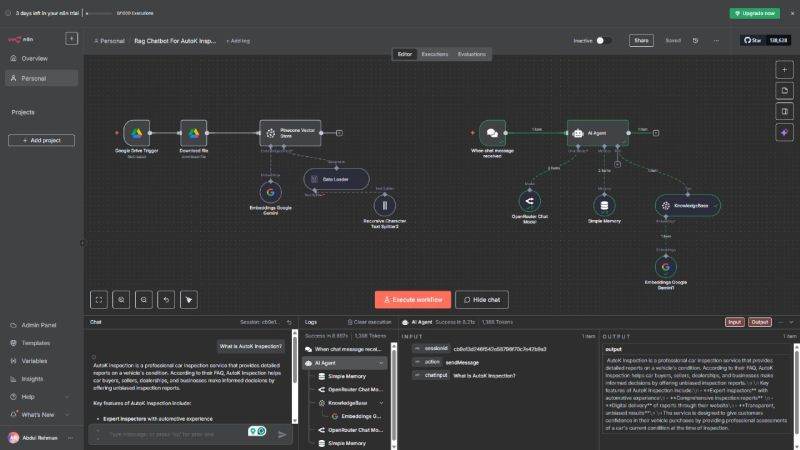
Task: Click Hide chat button
Action: [482, 300]
